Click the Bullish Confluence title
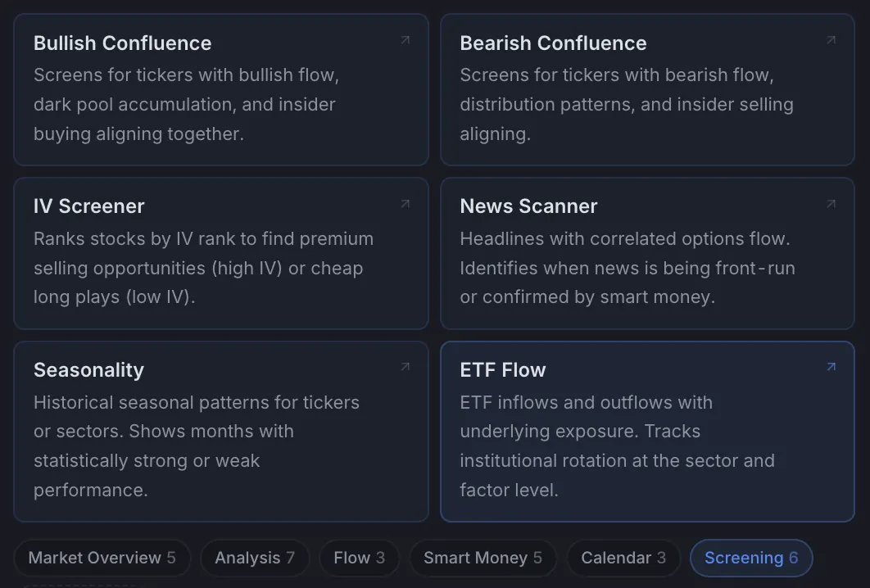870x588 pixels. pos(123,43)
